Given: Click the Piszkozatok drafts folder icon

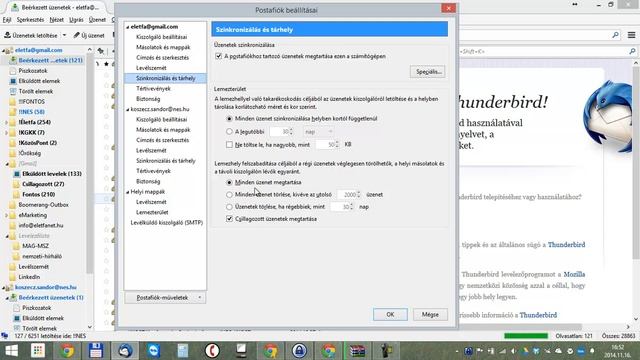Looking at the screenshot, I should 13,71.
